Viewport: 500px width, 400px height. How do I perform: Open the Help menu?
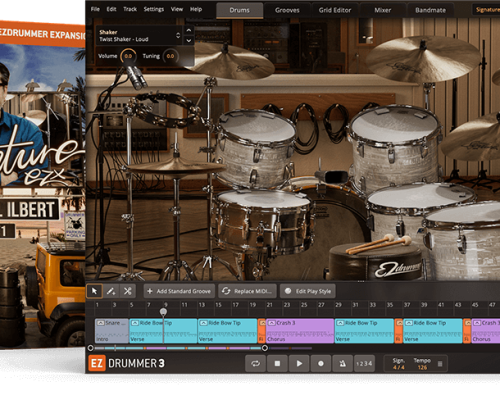tap(196, 9)
